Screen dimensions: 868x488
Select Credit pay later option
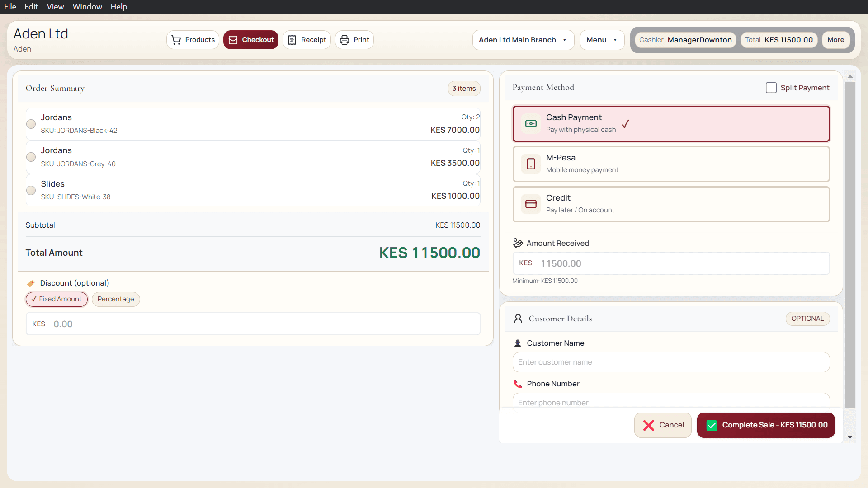click(x=671, y=204)
